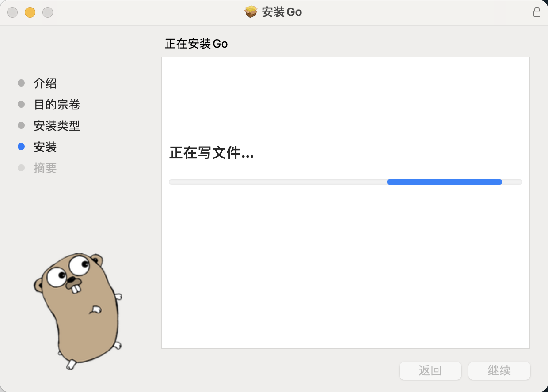Screen dimensions: 548x392
Task: Select the 安装类型 step in sidebar
Action: tap(57, 126)
